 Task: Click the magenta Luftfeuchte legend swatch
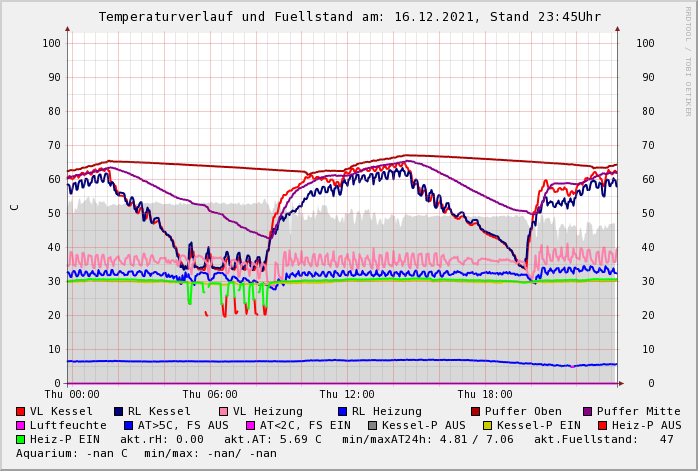(20, 425)
